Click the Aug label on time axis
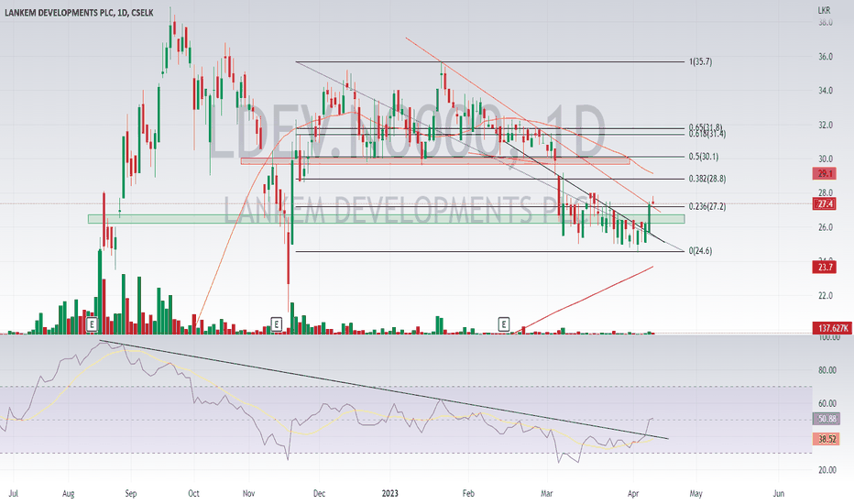This screenshot has width=854, height=504. pos(68,494)
